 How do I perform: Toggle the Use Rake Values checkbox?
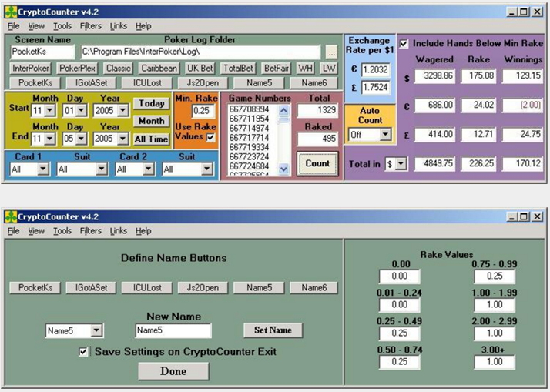210,137
